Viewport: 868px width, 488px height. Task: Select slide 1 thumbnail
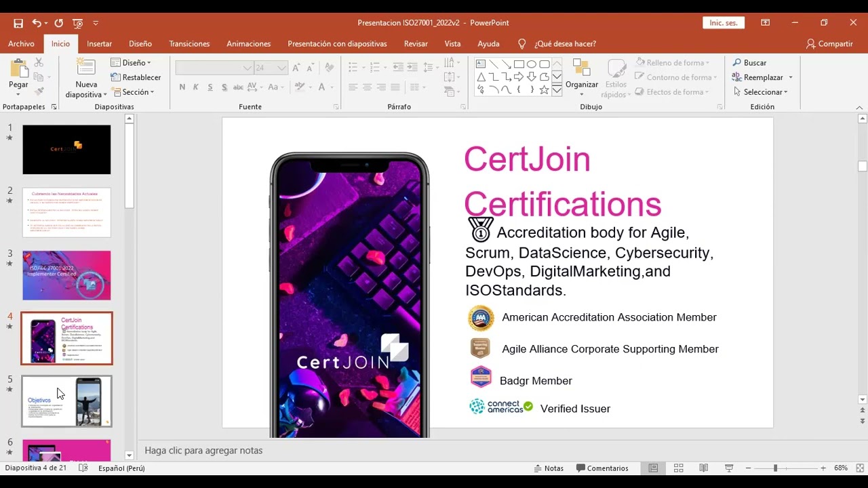(66, 150)
